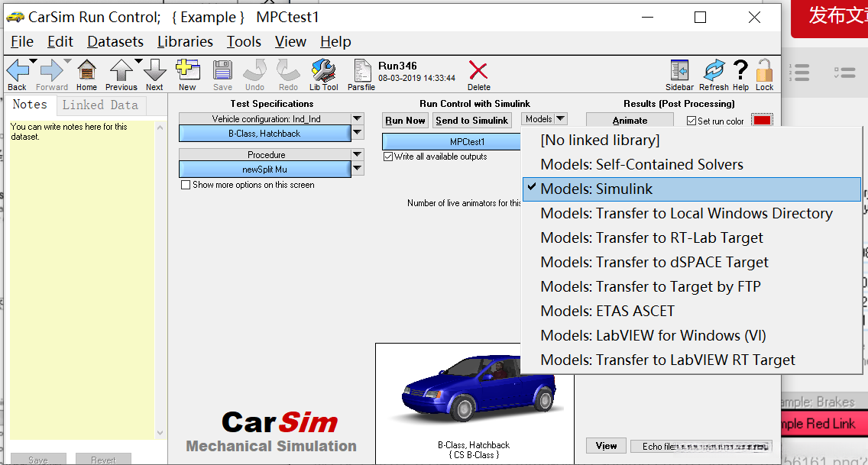Click the B-Class, Hatchback blue button
868x465 pixels.
tap(264, 134)
